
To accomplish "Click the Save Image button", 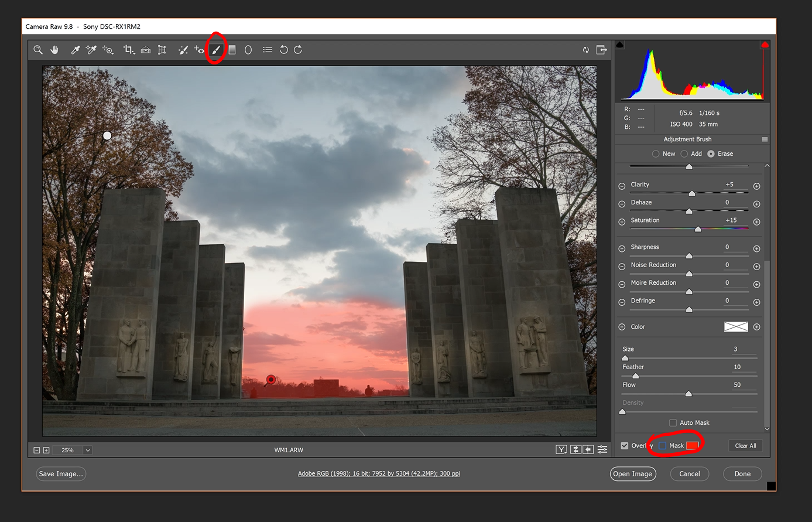I will 61,473.
